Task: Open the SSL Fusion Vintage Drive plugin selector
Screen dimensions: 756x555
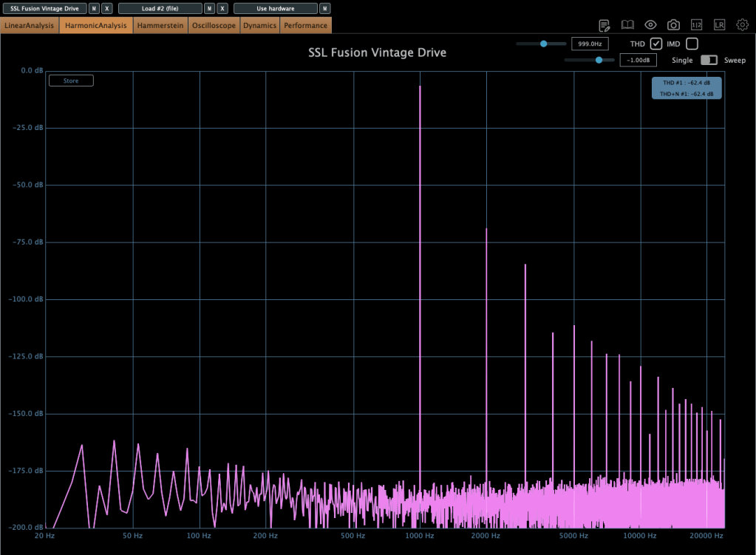Action: 44,8
